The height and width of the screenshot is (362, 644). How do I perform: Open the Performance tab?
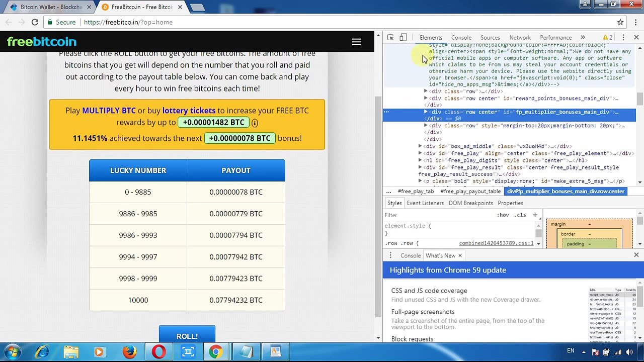(555, 38)
